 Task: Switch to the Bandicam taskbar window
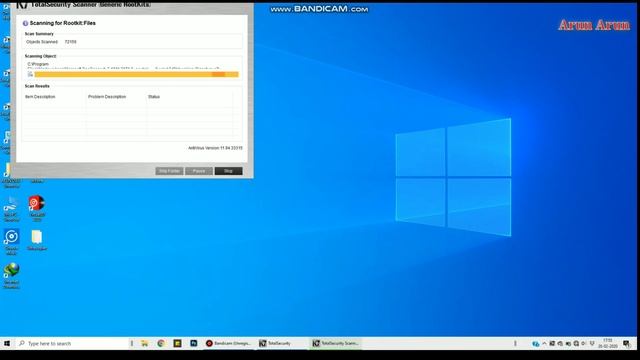click(x=229, y=343)
